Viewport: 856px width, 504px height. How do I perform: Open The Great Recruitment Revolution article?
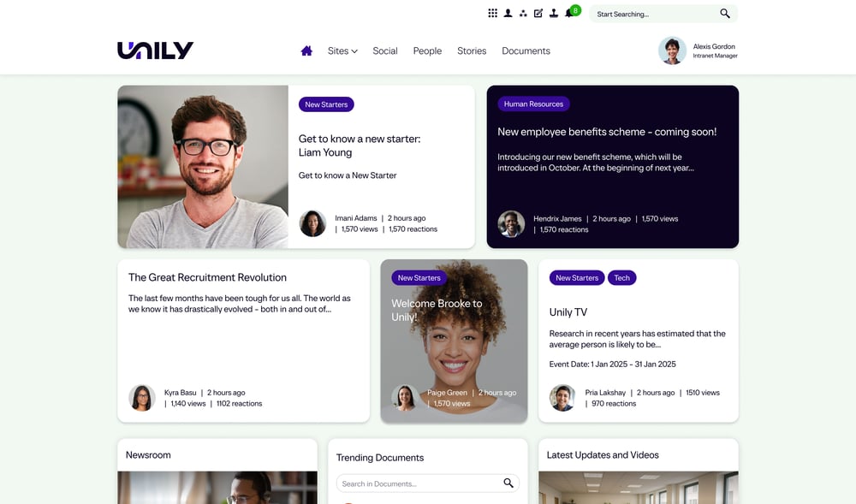(207, 277)
